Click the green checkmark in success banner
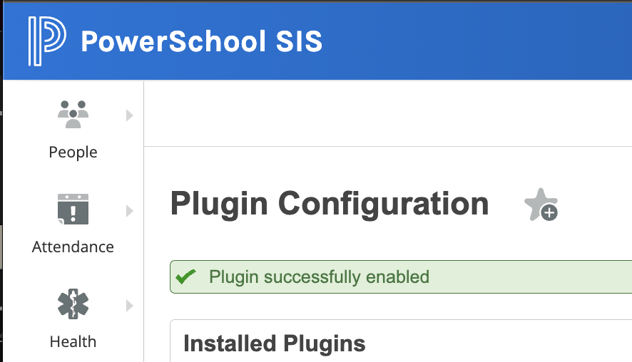The height and width of the screenshot is (362, 632). 186,277
